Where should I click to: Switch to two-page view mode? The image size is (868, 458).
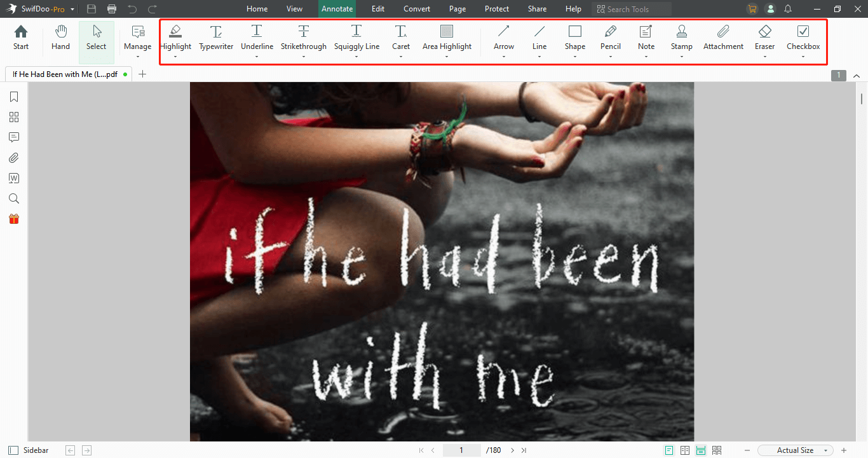tap(685, 450)
